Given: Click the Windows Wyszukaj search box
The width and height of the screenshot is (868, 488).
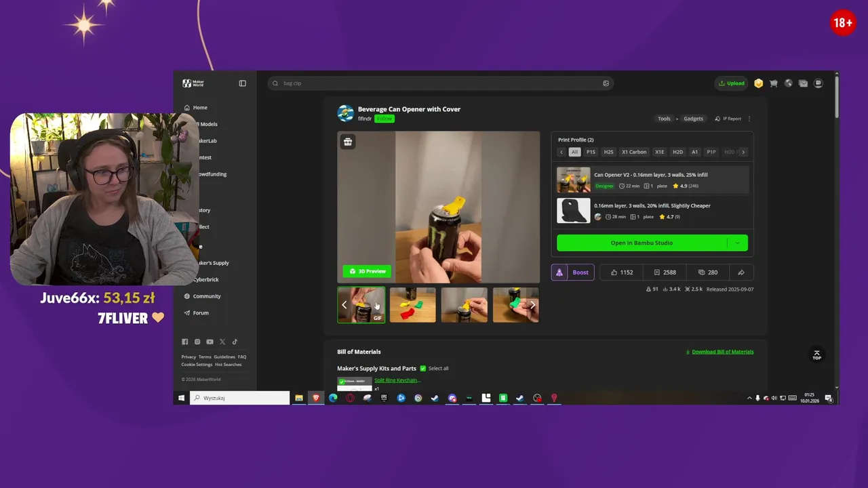Looking at the screenshot, I should coord(239,398).
